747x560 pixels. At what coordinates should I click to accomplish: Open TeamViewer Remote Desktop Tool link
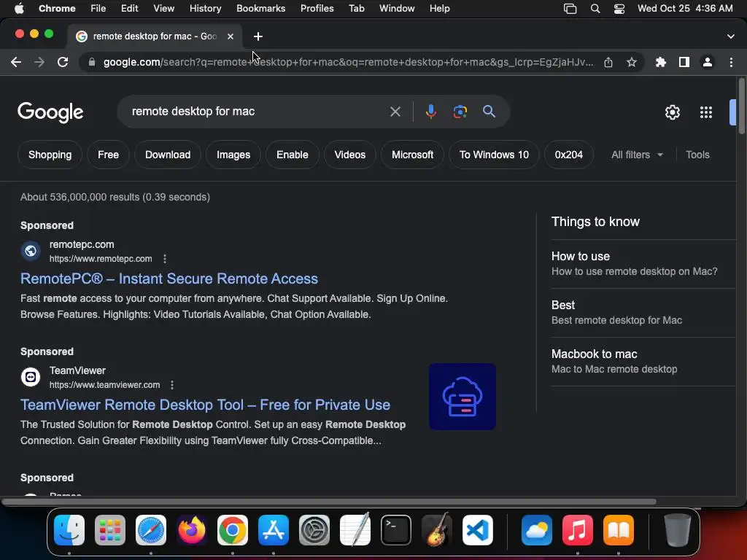pyautogui.click(x=205, y=405)
